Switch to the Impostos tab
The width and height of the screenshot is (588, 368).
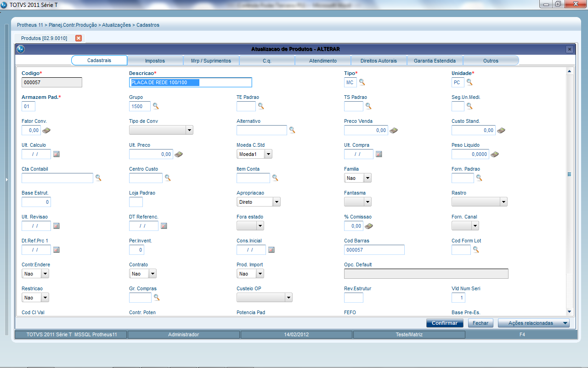click(x=155, y=61)
